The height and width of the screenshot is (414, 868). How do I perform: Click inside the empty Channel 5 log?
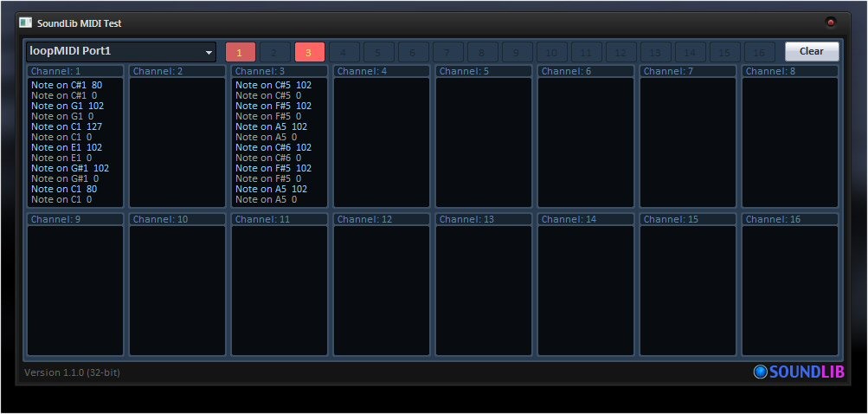(x=484, y=142)
